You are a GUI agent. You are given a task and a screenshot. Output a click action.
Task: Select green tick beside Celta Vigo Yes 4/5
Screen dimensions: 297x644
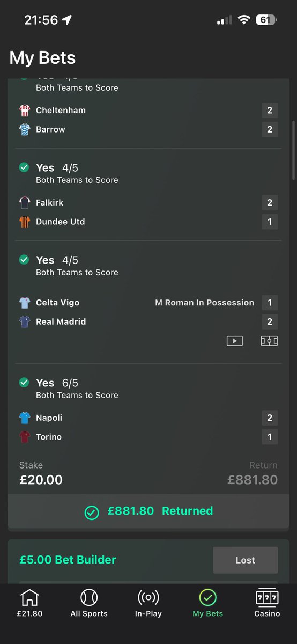pos(24,260)
